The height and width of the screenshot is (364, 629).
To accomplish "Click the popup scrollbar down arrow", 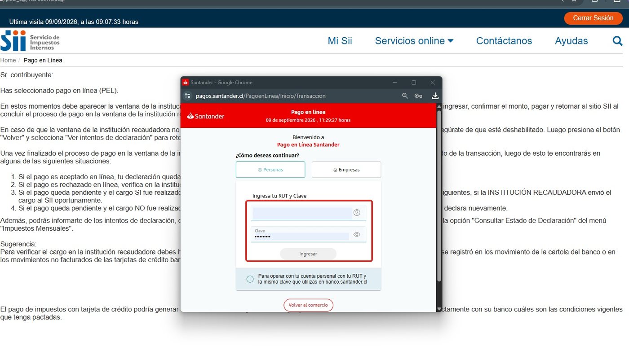I will click(x=439, y=309).
